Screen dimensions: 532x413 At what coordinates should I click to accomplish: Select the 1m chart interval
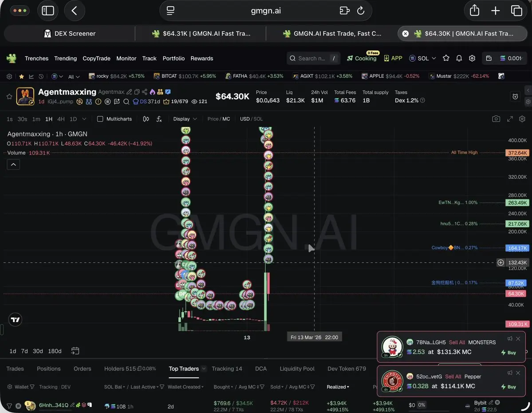point(36,119)
